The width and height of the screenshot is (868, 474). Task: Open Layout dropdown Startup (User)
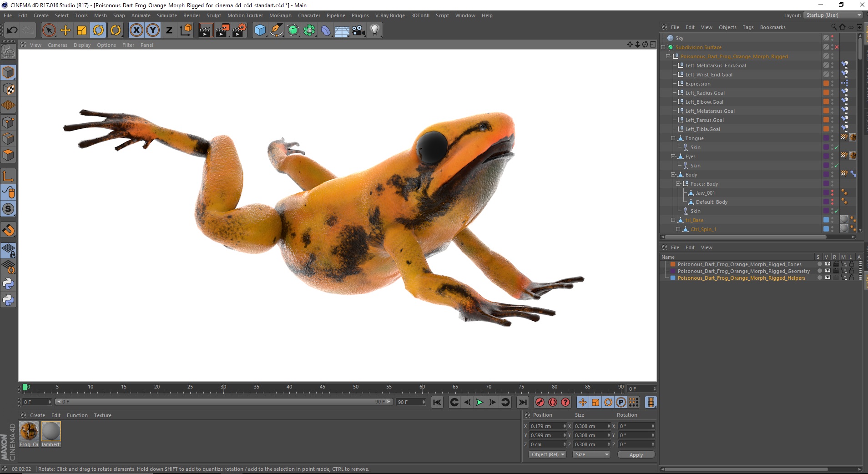pyautogui.click(x=833, y=15)
